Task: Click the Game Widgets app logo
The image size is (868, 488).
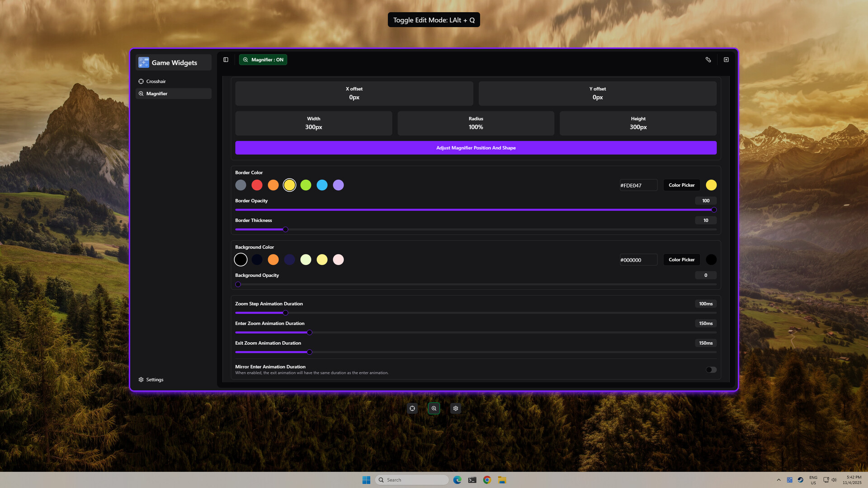Action: pos(143,62)
